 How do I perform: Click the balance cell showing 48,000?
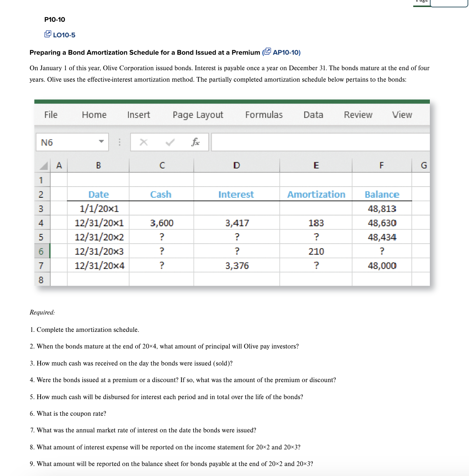coord(382,265)
